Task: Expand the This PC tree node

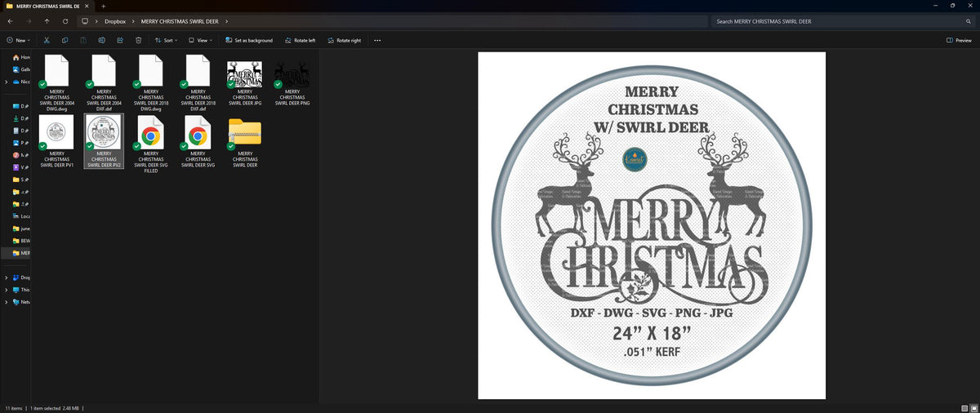Action: point(7,290)
